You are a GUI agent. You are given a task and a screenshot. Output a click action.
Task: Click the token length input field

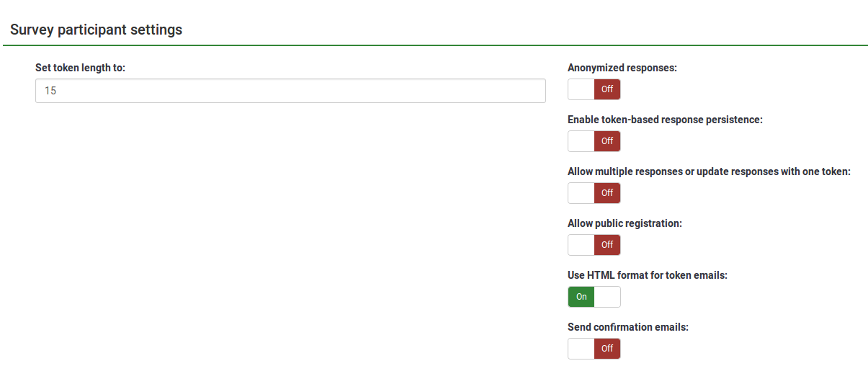pyautogui.click(x=290, y=91)
